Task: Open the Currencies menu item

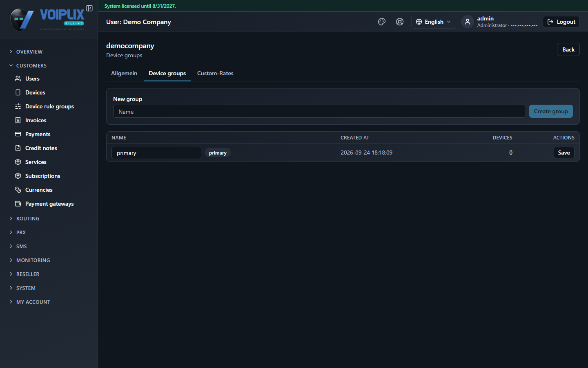Action: (39, 190)
